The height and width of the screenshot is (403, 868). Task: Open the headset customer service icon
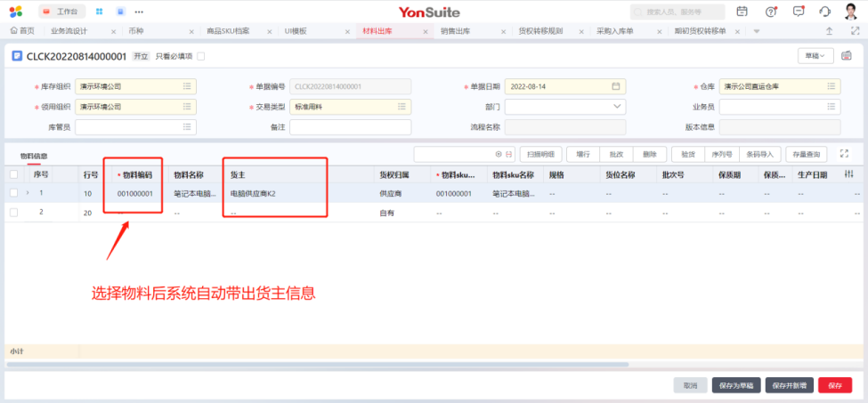coord(824,12)
